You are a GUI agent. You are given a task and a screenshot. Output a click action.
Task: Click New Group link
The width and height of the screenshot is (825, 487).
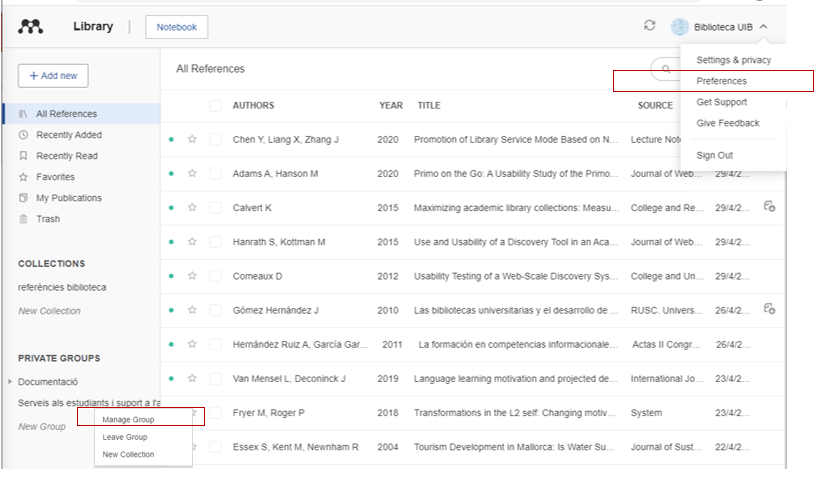tap(42, 427)
